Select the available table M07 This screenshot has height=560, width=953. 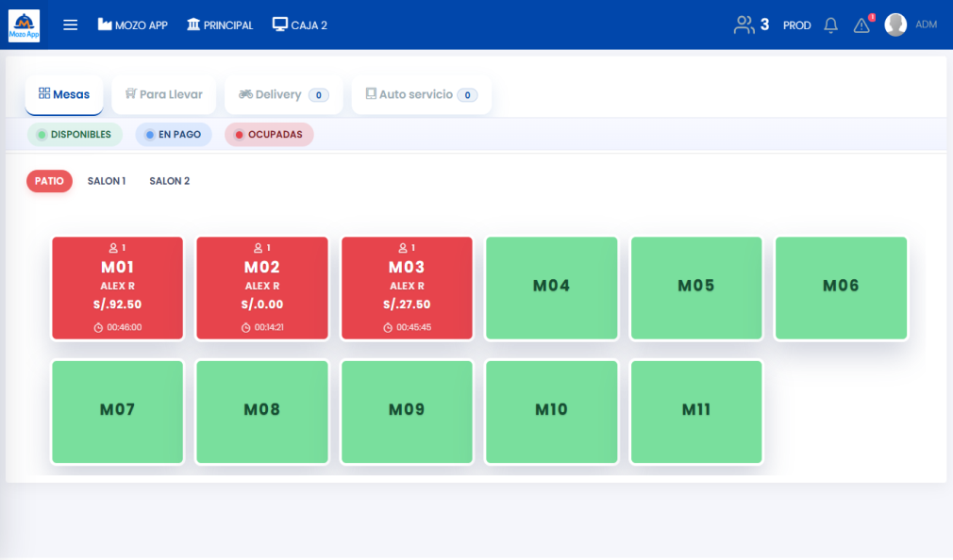click(x=117, y=411)
